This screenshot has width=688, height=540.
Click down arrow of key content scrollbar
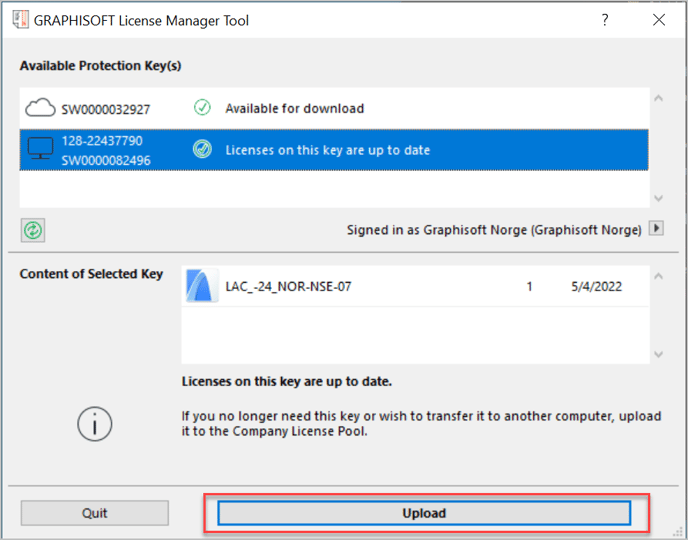pyautogui.click(x=658, y=354)
